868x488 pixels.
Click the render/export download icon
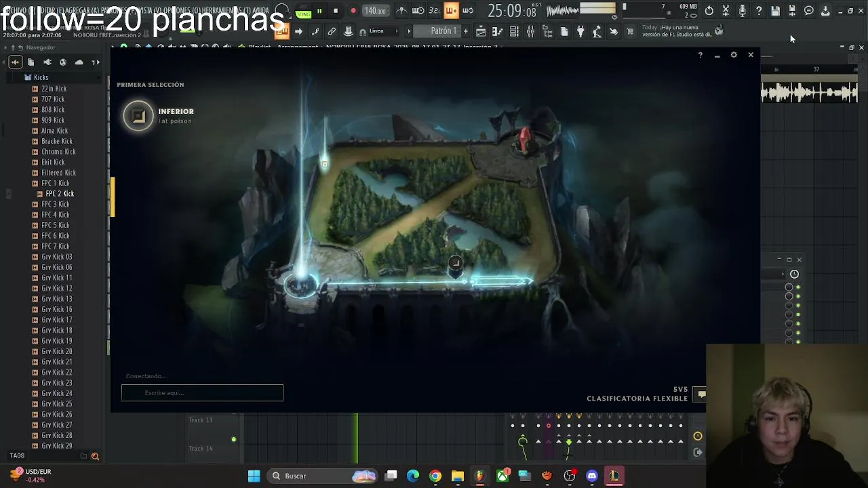tap(825, 11)
